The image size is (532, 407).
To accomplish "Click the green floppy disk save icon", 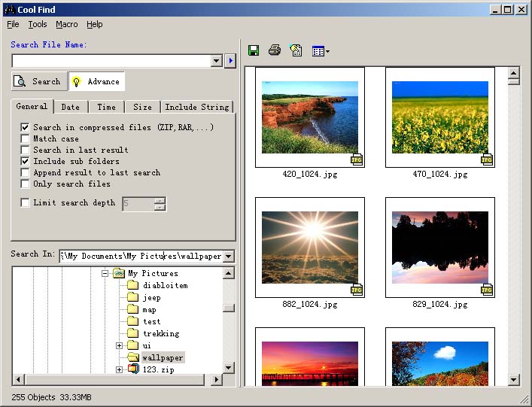I will (x=254, y=50).
